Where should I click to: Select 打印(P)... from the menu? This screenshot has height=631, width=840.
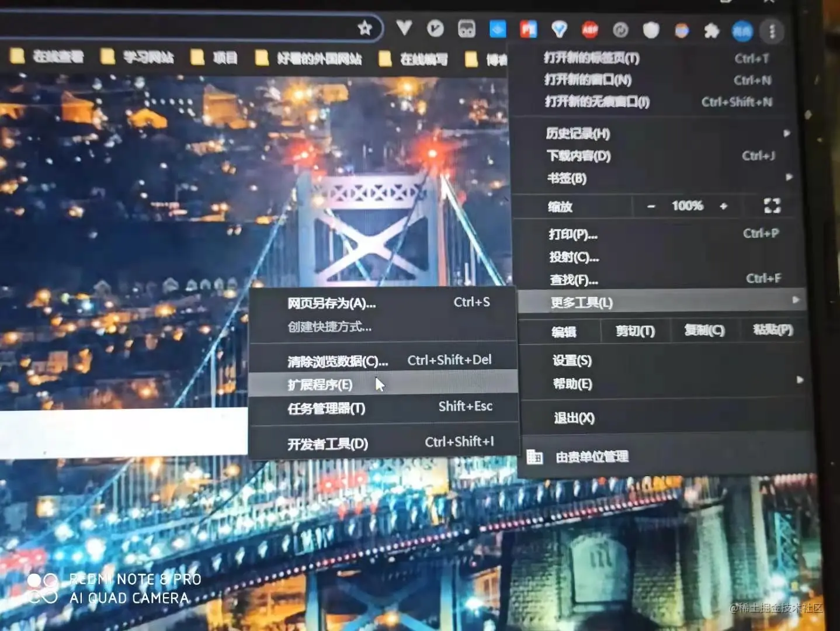tap(658, 234)
